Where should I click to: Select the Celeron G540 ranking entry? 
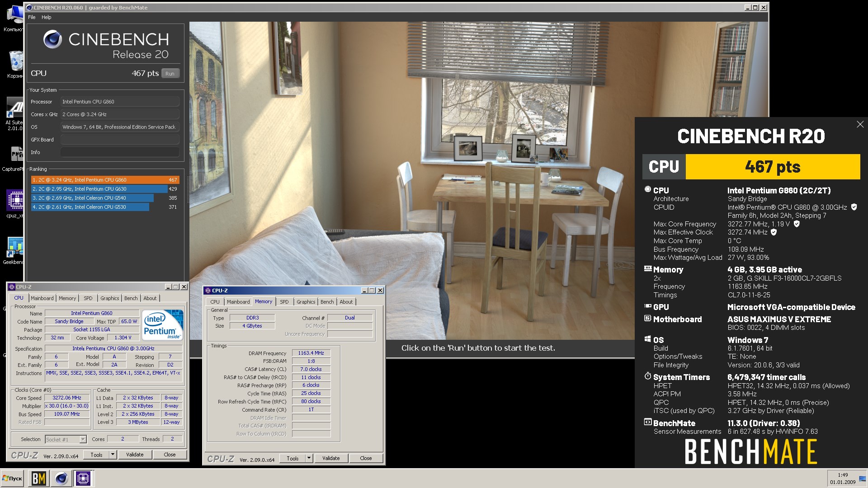point(105,198)
